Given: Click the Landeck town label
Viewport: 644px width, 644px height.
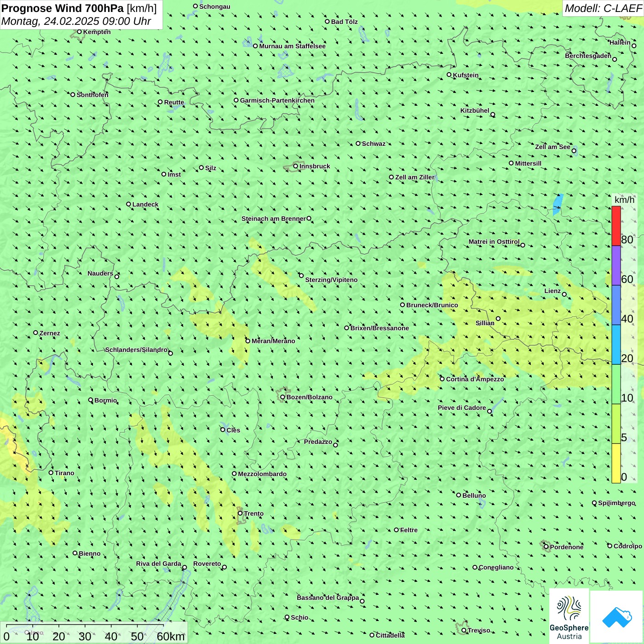Looking at the screenshot, I should [145, 204].
